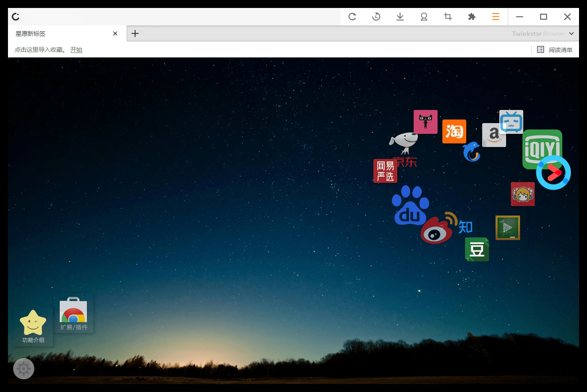Expand the Twinkstar Browser dropdown arrow

click(571, 34)
